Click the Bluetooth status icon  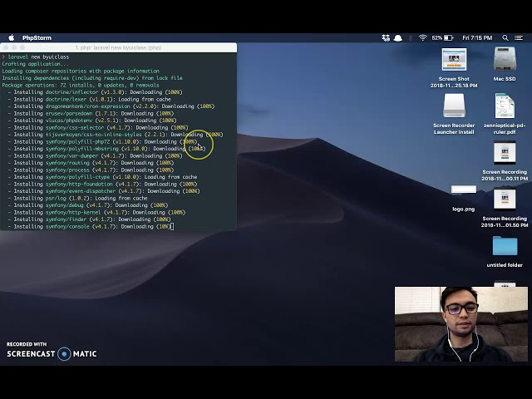[410, 37]
